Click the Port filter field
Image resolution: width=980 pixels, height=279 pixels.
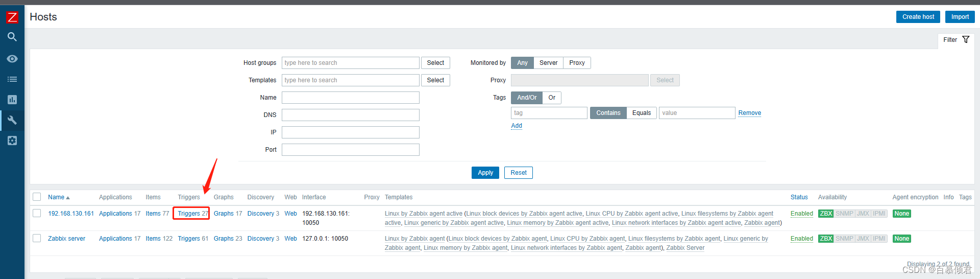point(351,150)
